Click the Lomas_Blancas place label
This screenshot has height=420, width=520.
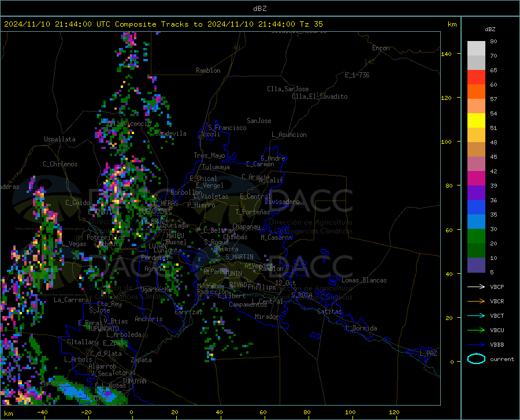[x=364, y=280]
